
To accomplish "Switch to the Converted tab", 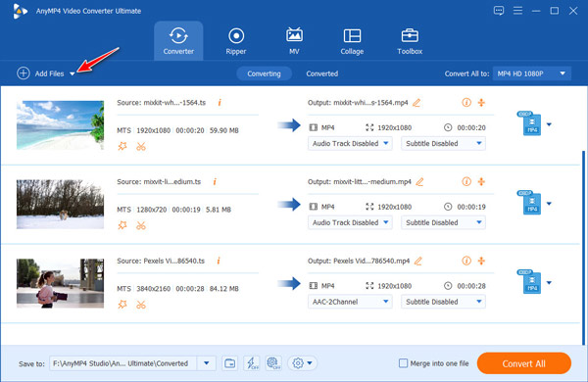I will [x=321, y=73].
